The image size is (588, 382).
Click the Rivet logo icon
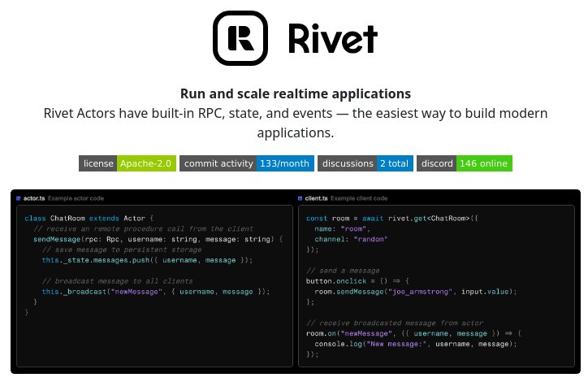[x=240, y=38]
